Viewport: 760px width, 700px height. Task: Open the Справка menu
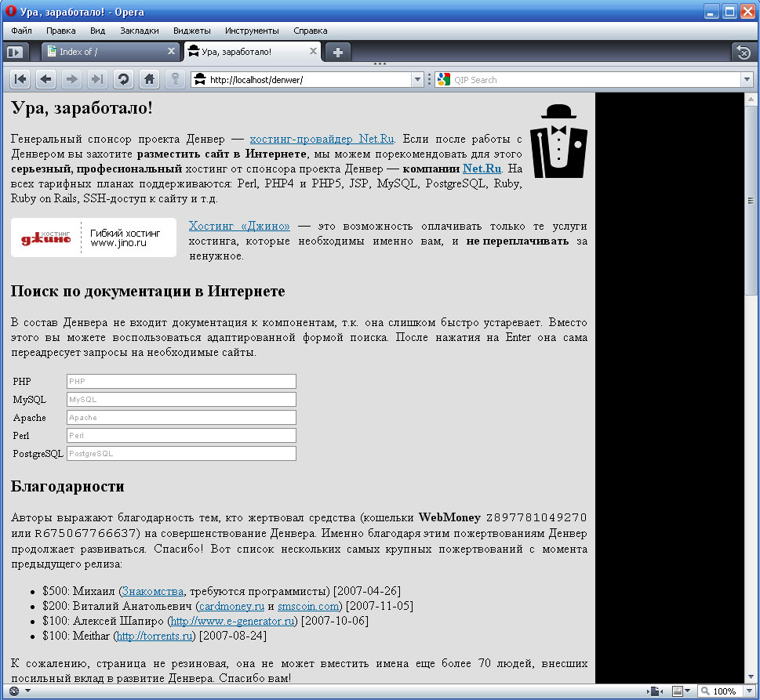click(311, 31)
